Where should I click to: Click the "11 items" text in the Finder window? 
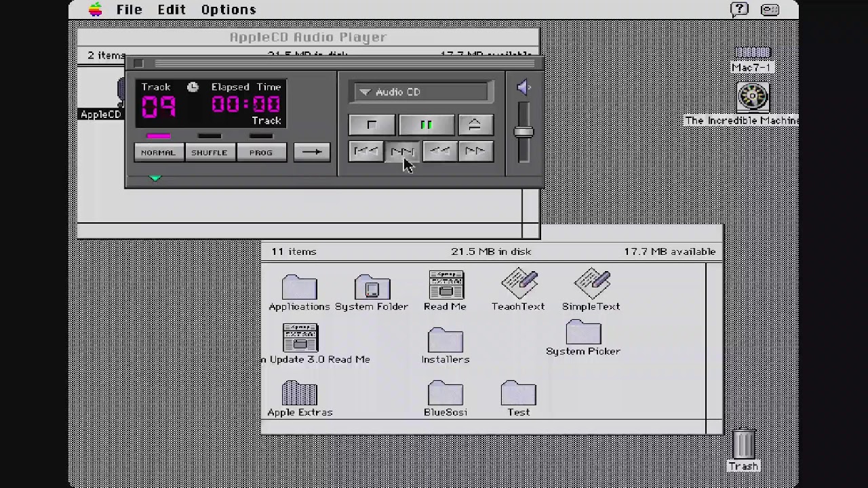294,251
